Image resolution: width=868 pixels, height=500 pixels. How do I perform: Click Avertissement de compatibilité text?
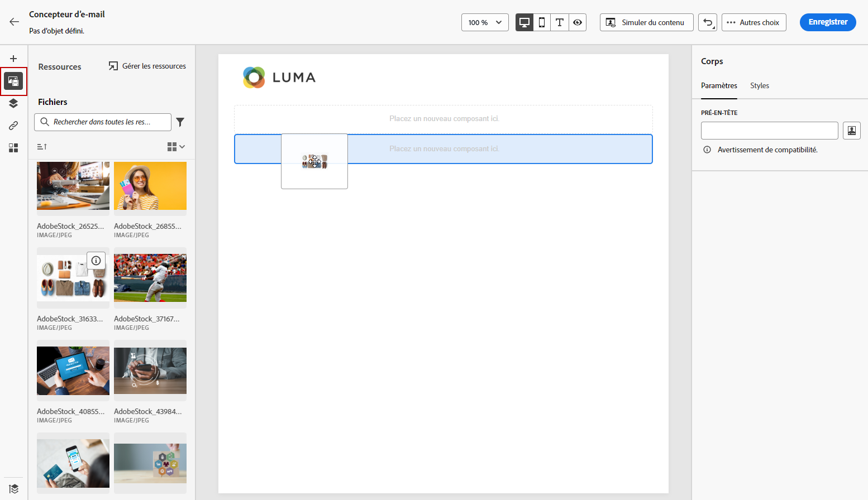click(x=767, y=150)
